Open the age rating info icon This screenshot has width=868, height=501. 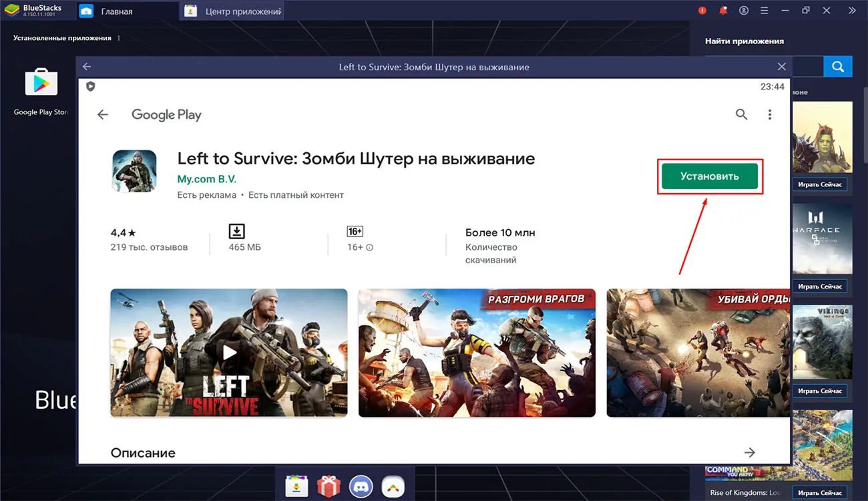(x=370, y=247)
